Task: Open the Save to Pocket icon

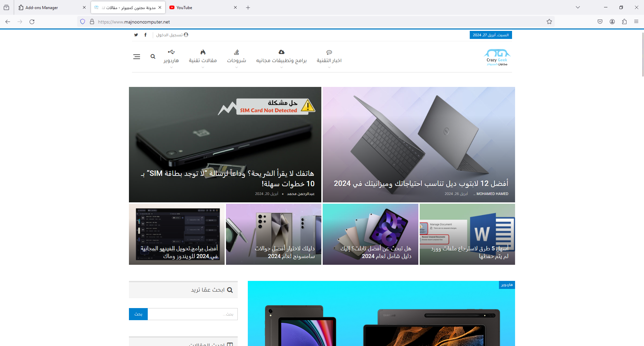Action: (600, 21)
